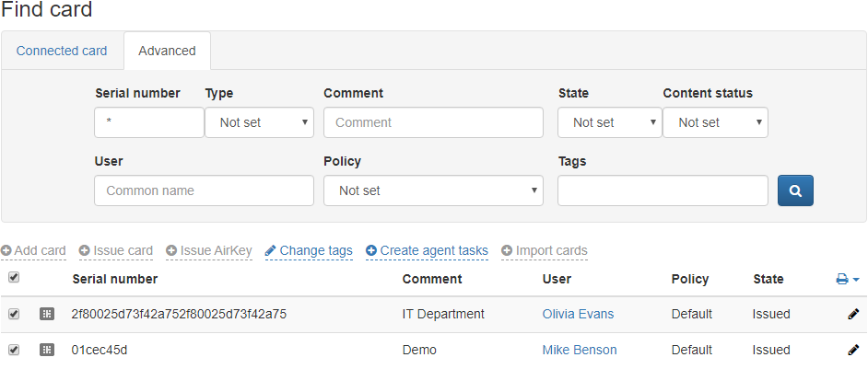The height and width of the screenshot is (369, 868).
Task: Open the printer icon menu
Action: 848,280
